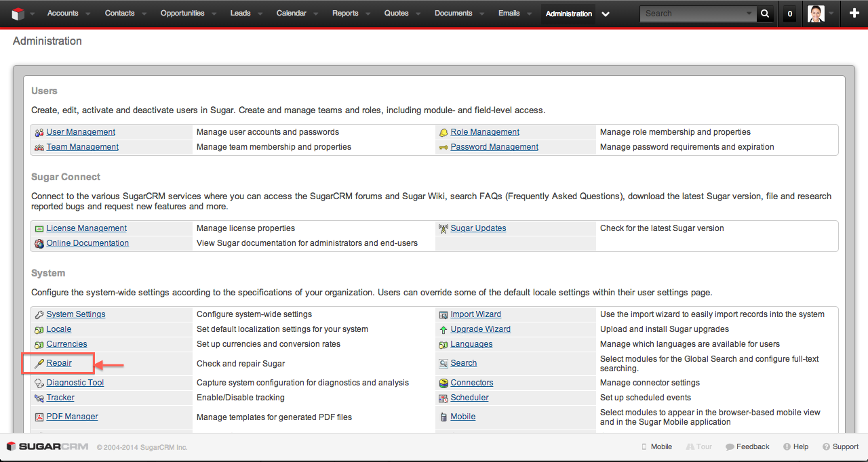Open the License Management link

[87, 228]
